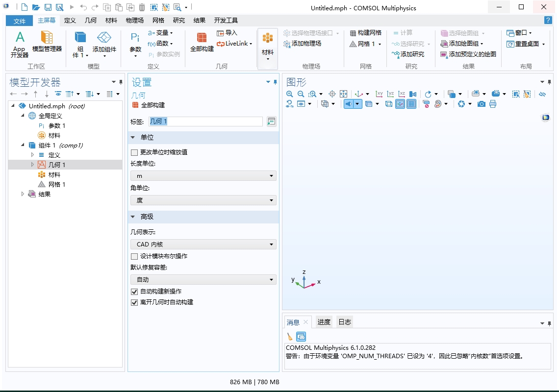Toggle the 更改单位时缩放值 checkbox
Screen dimensions: 559x392
pos(134,152)
